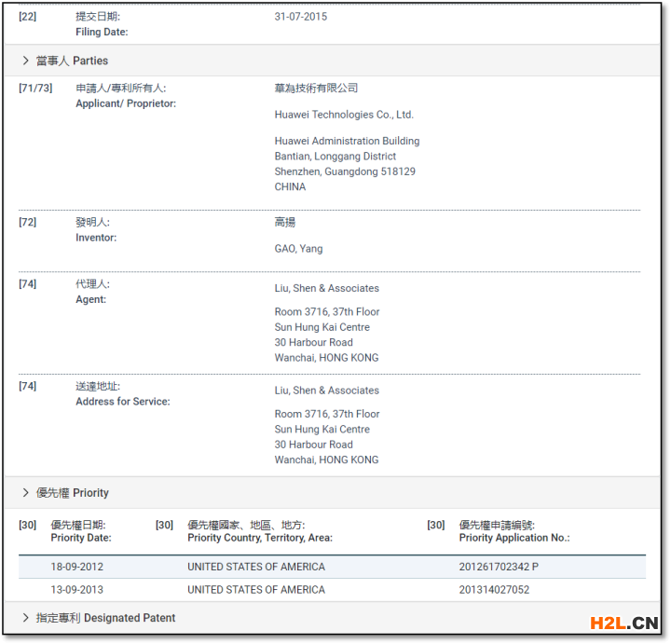Click the filing date 31-07-2015
Viewport: 671px width, 644px height.
300,17
